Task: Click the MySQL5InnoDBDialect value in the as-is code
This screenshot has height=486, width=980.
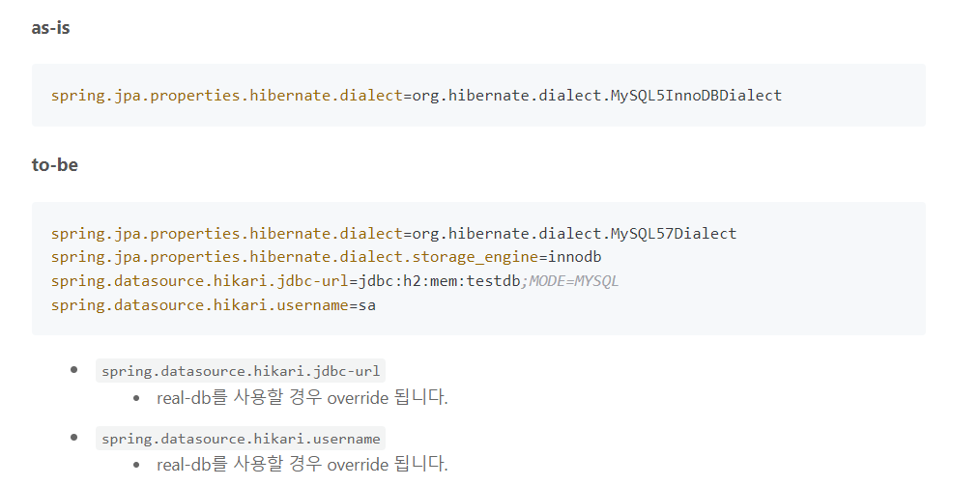Action: click(696, 96)
